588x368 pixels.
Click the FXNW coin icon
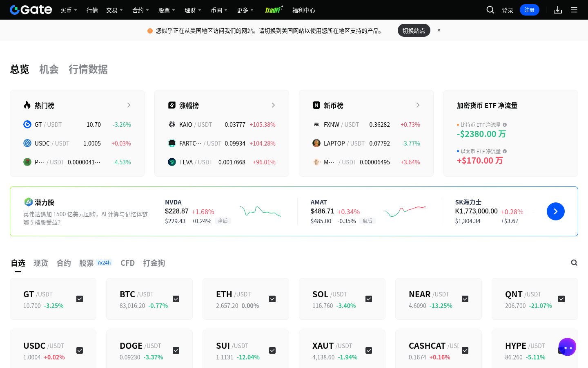pos(316,124)
